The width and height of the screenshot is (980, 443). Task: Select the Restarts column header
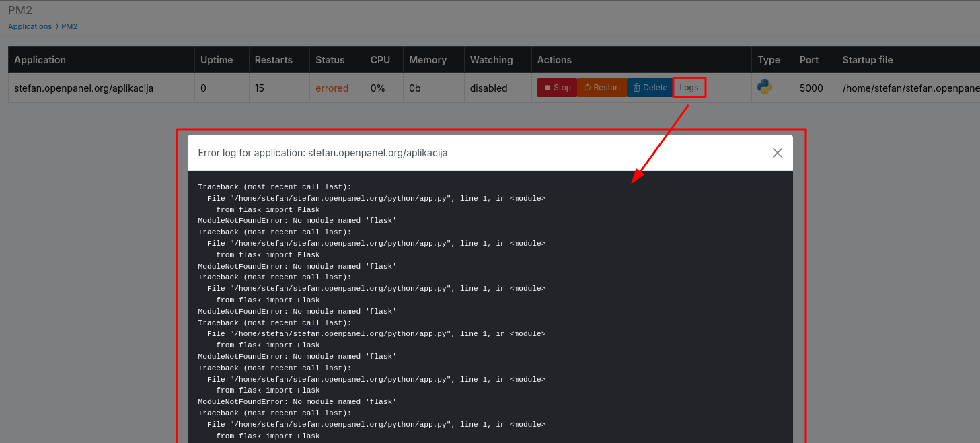click(279, 59)
